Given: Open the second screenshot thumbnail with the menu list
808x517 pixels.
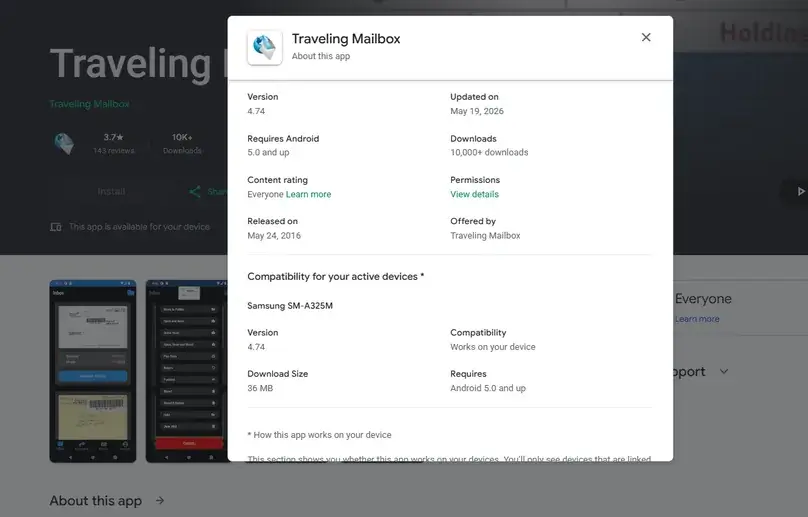Looking at the screenshot, I should click(187, 371).
